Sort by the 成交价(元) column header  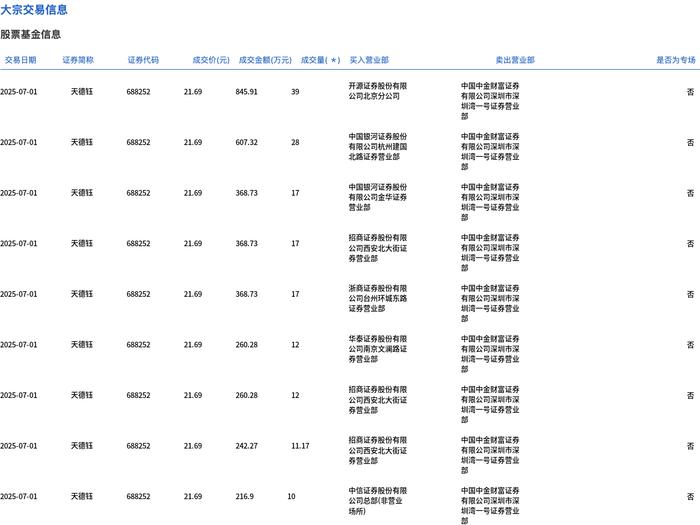(211, 60)
